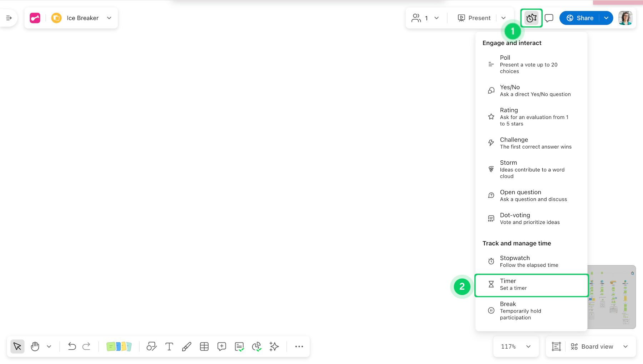Open the Board view dropdown

pyautogui.click(x=599, y=346)
